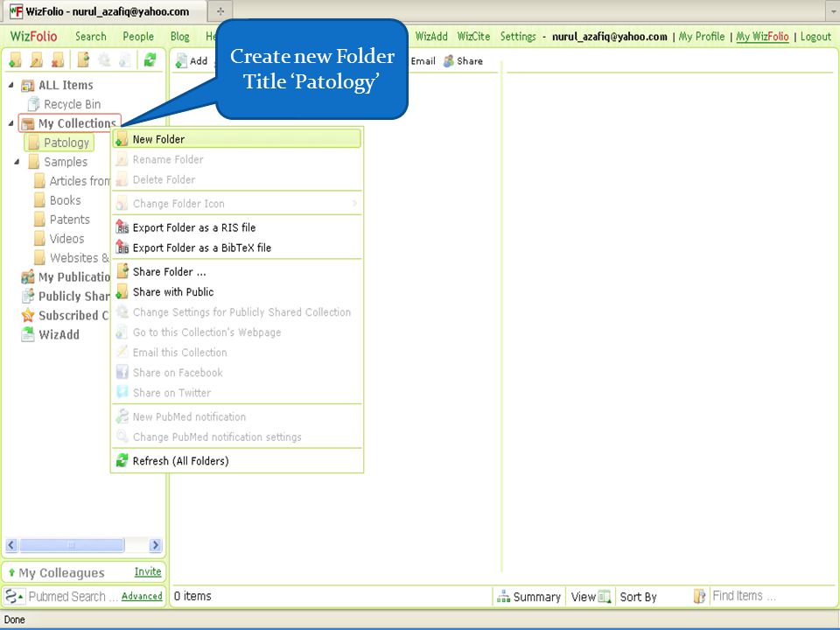Select Export Folder as a BibTeX file
840x630 pixels.
coord(237,248)
